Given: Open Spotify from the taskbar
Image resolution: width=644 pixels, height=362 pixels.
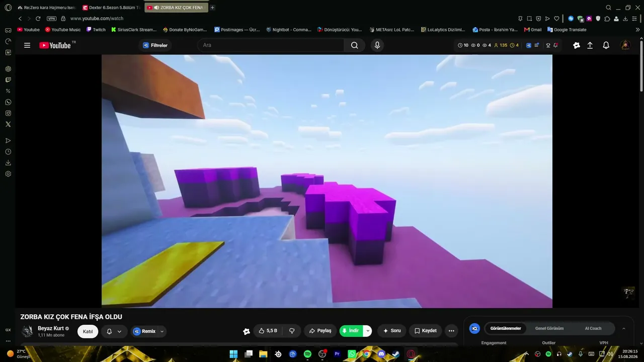Looking at the screenshot, I should tap(307, 354).
